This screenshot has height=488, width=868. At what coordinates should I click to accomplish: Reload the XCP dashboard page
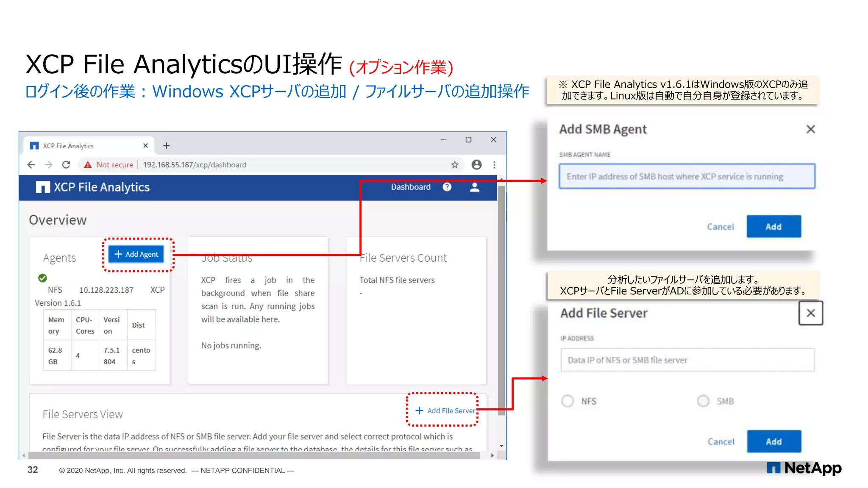point(66,165)
